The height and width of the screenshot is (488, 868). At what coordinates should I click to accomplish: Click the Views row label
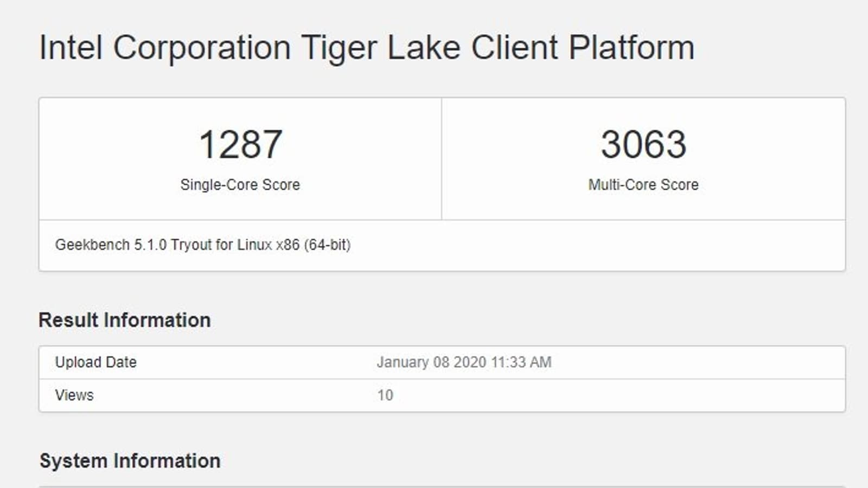pyautogui.click(x=74, y=395)
